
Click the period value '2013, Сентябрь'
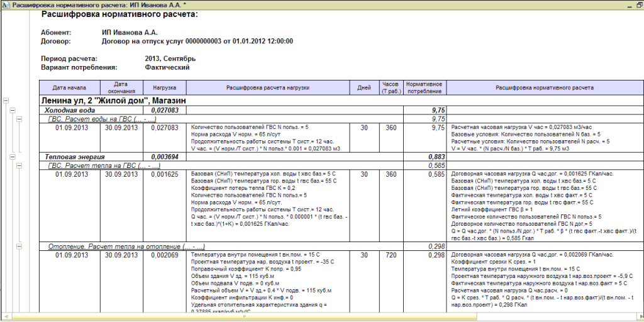(x=170, y=58)
